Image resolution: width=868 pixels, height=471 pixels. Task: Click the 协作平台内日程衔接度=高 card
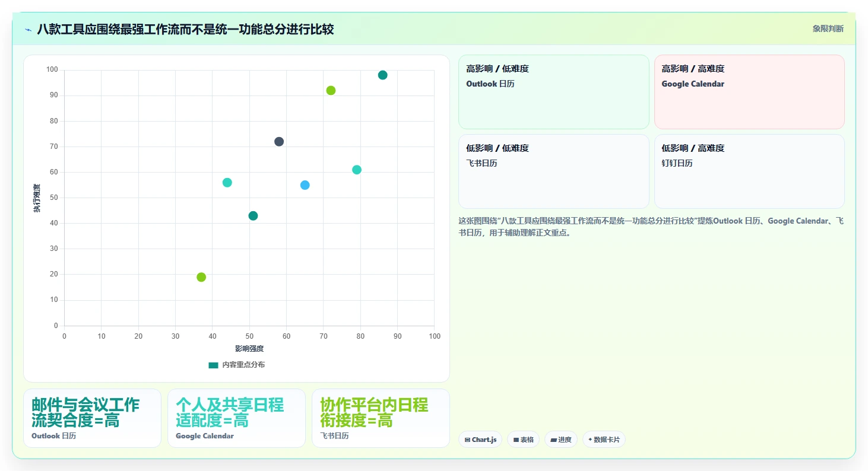[381, 418]
